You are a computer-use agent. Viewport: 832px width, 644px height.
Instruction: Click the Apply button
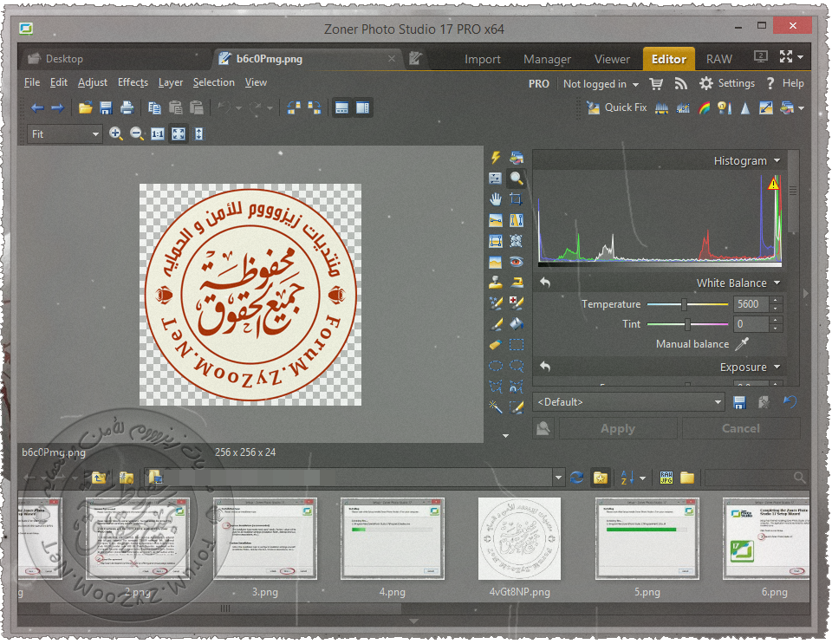click(618, 429)
